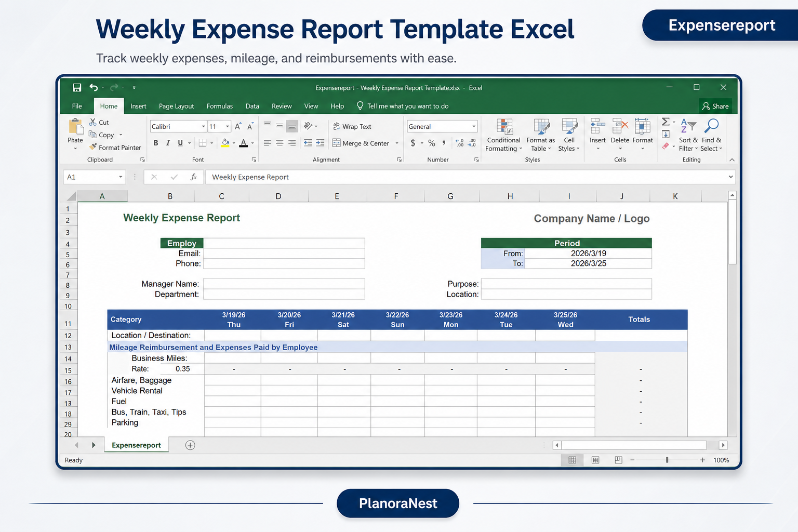Switch to the Formulas tab
Viewport: 798px width, 532px height.
[220, 106]
